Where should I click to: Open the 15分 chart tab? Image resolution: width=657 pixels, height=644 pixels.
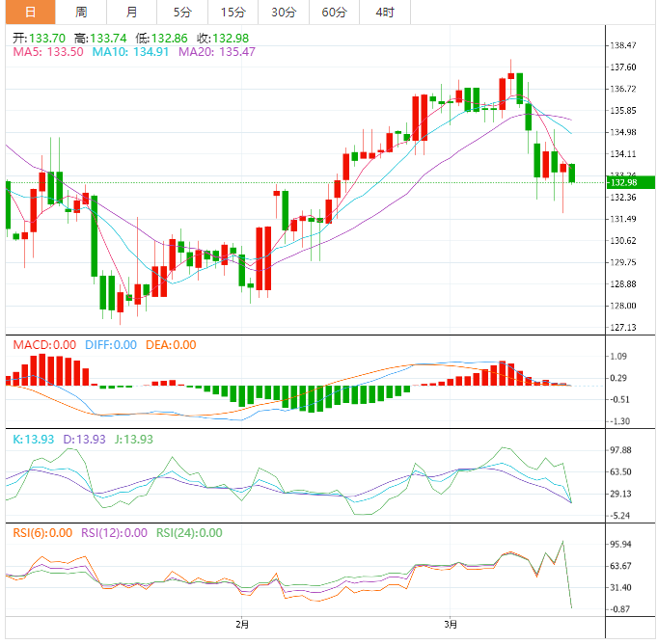pos(233,13)
